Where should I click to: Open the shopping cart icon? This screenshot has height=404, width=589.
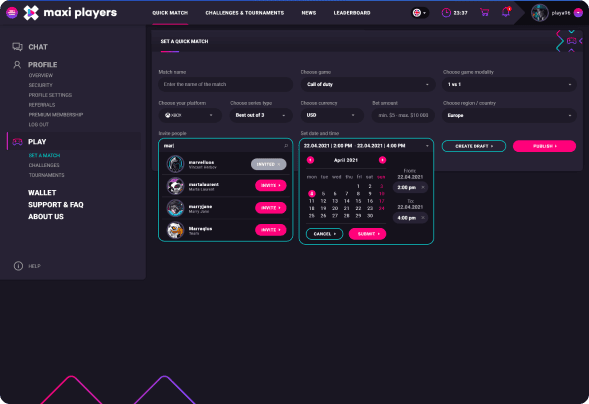[x=484, y=12]
